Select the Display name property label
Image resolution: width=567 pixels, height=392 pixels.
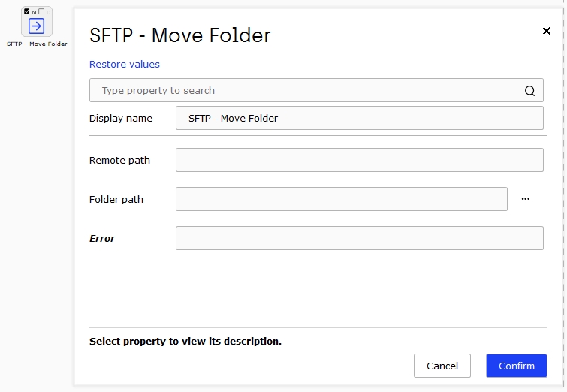click(x=120, y=119)
